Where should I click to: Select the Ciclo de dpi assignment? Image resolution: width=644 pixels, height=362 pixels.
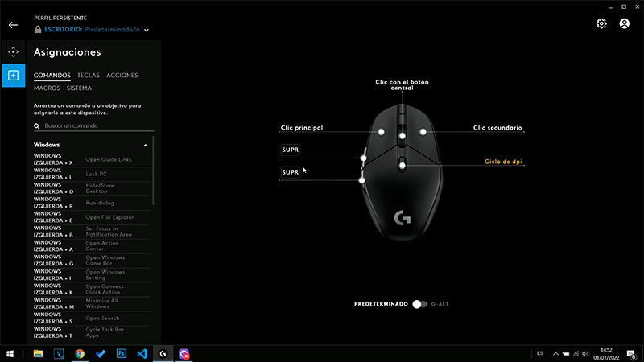503,162
